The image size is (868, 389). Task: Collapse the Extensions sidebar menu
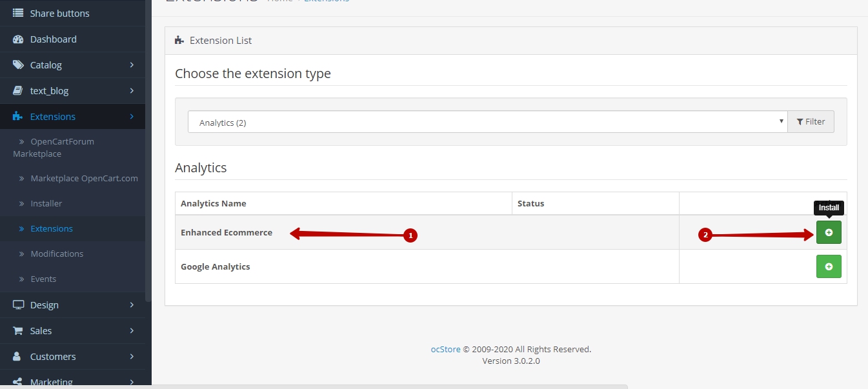coord(132,117)
